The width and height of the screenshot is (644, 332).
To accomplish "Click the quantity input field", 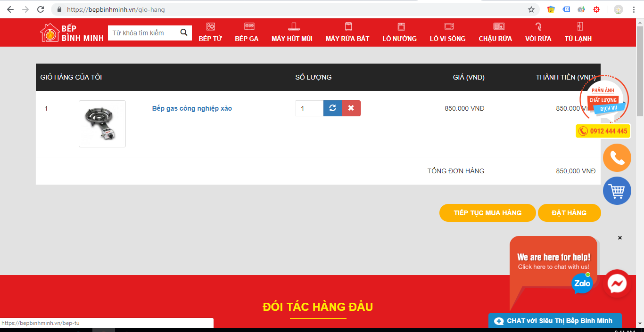I will [x=309, y=108].
